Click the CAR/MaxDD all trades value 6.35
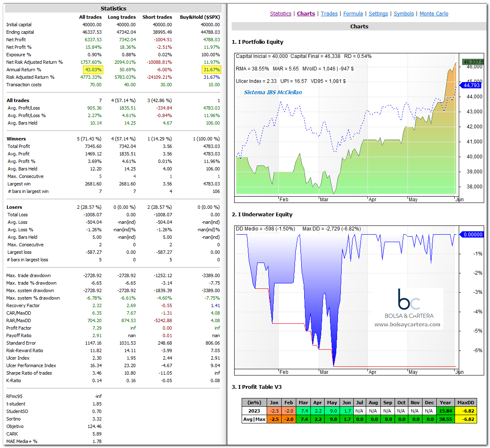This screenshot has width=490, height=448. click(x=97, y=313)
